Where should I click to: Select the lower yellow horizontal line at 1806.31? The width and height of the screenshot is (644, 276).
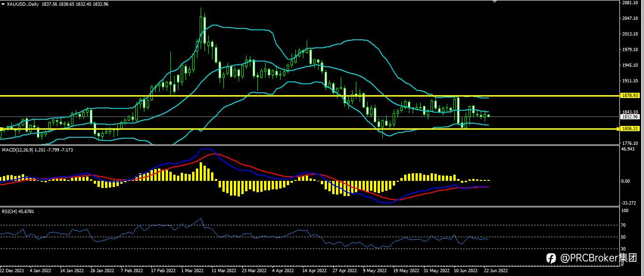(311, 129)
